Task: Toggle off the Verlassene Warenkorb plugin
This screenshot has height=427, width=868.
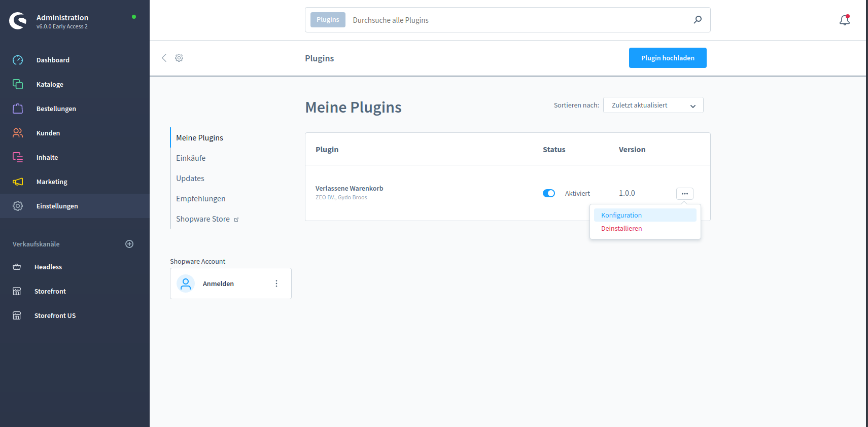Action: [549, 193]
